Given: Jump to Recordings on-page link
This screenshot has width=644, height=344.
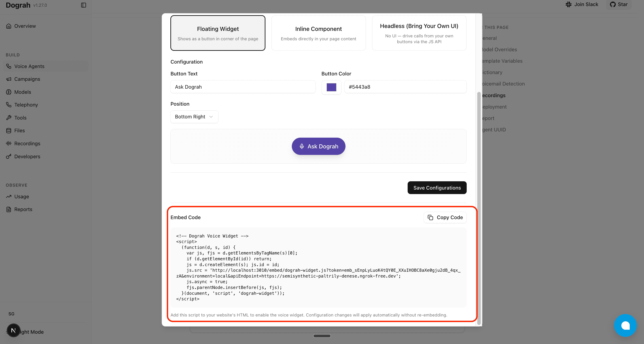Looking at the screenshot, I should [x=494, y=95].
